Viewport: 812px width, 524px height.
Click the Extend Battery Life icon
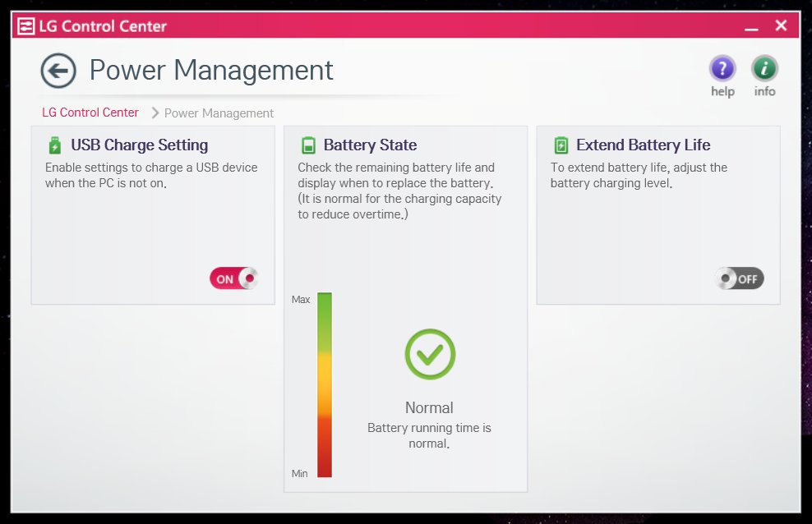tap(561, 145)
